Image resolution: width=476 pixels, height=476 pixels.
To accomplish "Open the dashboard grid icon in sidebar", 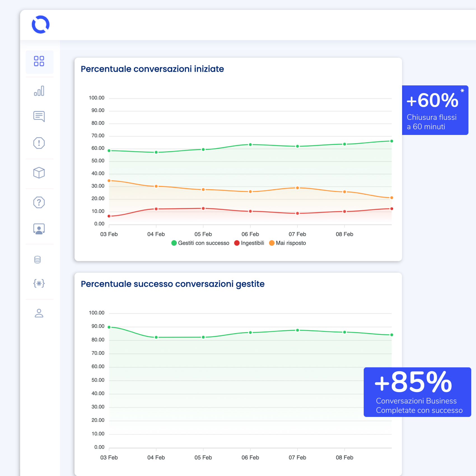I will point(39,61).
